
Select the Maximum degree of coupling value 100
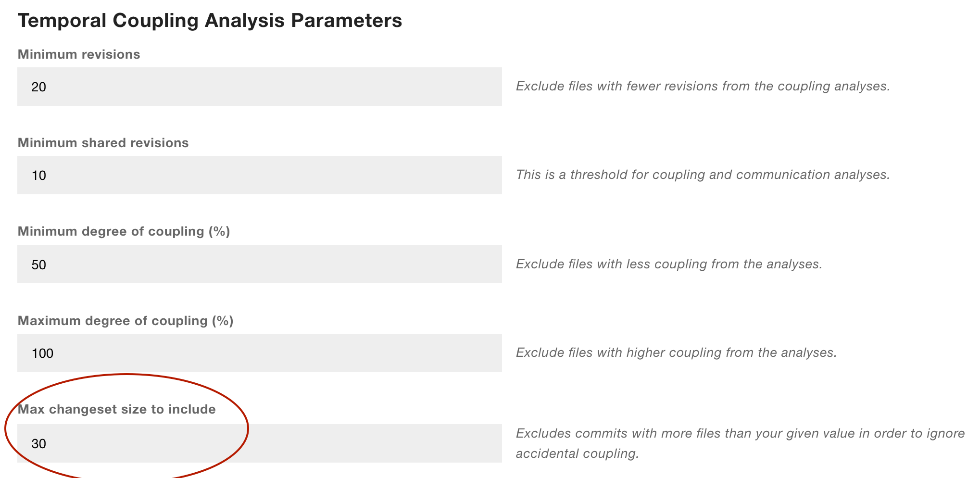(43, 353)
